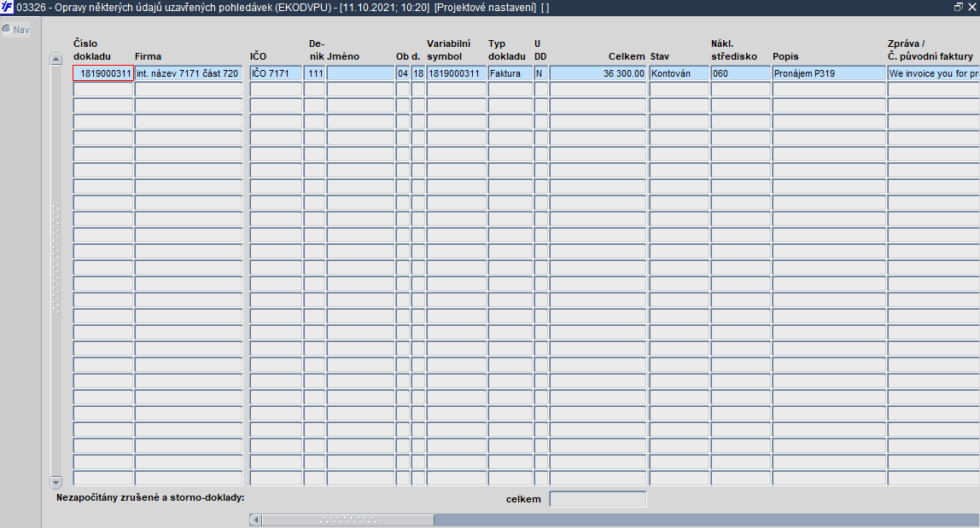980x528 pixels.
Task: Click document number 1819000311 in Číslo dokladu
Action: click(103, 73)
